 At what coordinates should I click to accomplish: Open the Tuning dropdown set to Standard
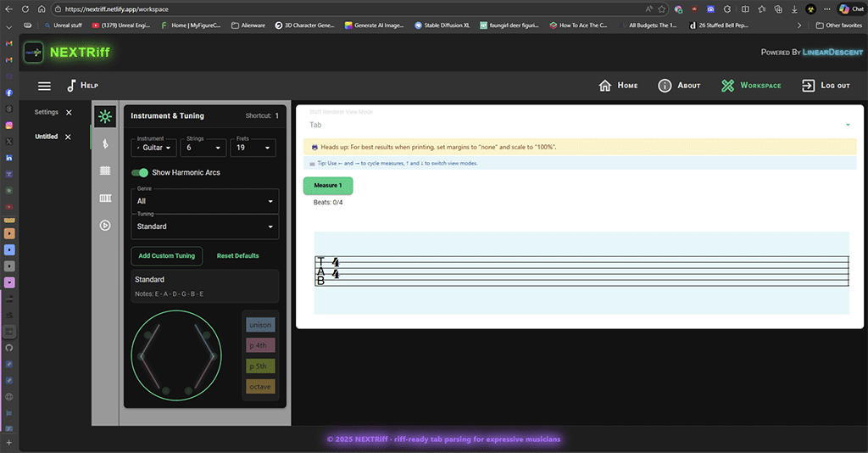tap(206, 226)
